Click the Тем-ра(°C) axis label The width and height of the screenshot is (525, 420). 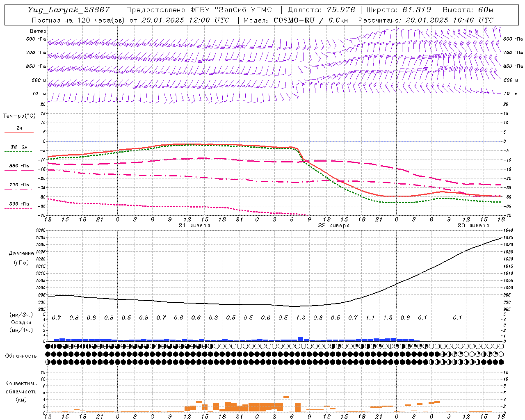[x=19, y=116]
